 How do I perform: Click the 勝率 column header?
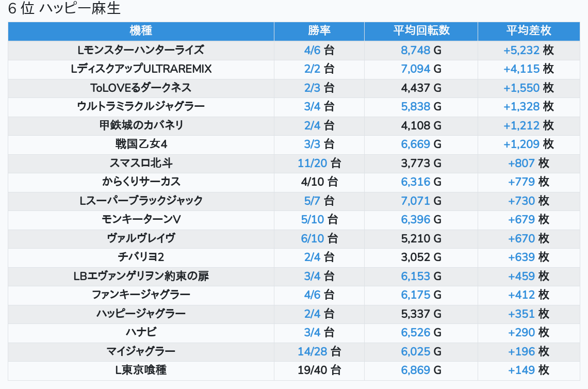[319, 31]
